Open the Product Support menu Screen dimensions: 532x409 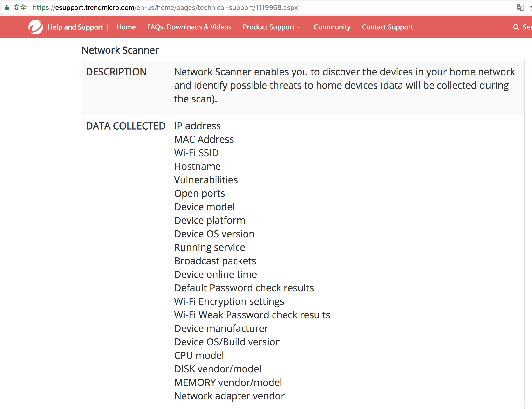269,27
